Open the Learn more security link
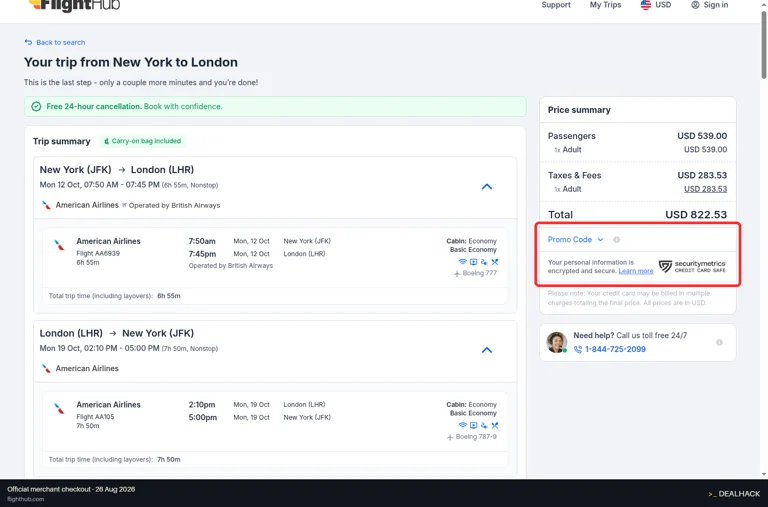This screenshot has width=768, height=507. (636, 271)
